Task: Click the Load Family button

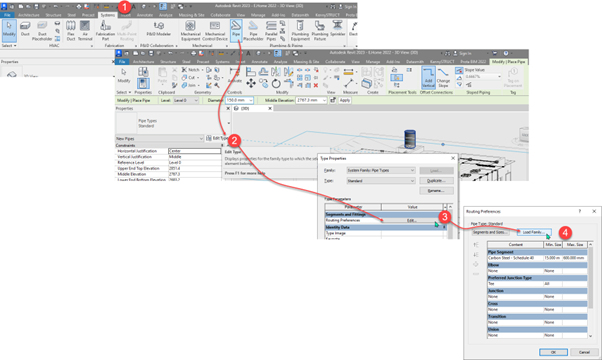Action: [x=534, y=232]
